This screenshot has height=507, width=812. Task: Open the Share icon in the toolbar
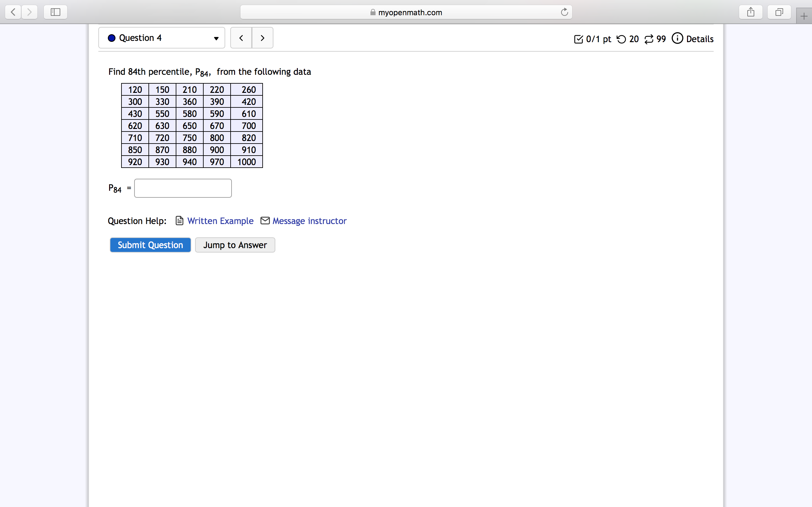[750, 12]
